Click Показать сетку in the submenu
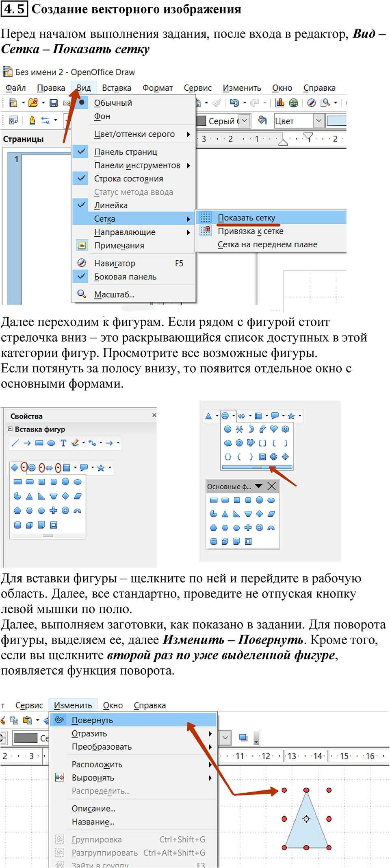 [x=246, y=218]
